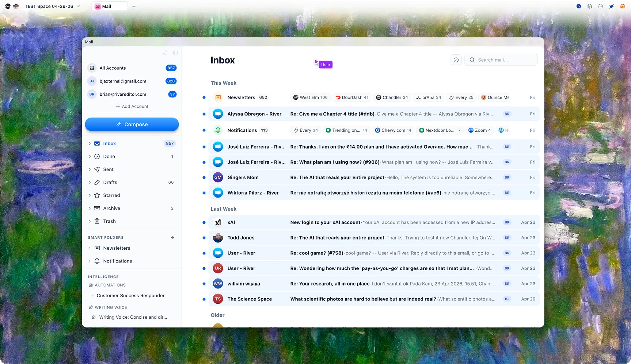Click Add Account link
Screen dimensions: 631x364
[132, 106]
